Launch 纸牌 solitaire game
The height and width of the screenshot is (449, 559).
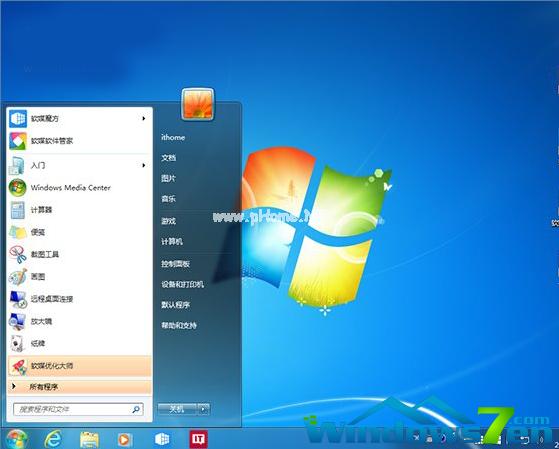(x=79, y=343)
